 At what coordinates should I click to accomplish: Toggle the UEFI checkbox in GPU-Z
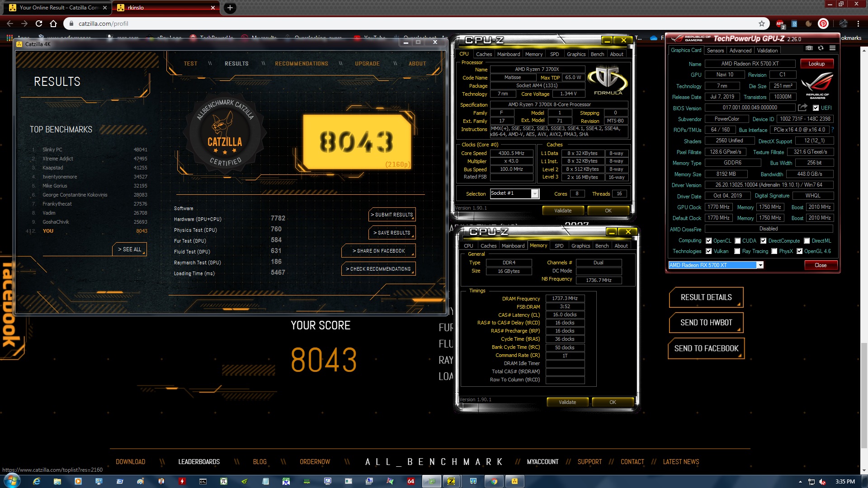[816, 108]
